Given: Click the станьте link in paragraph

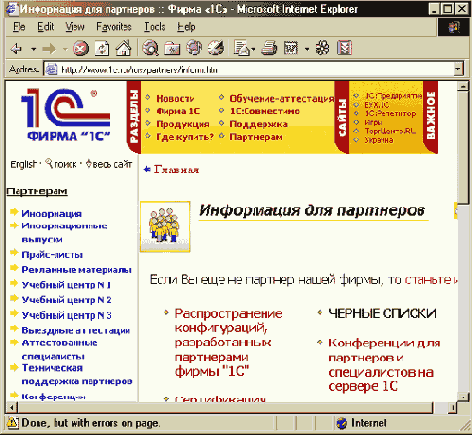Looking at the screenshot, I should [428, 279].
